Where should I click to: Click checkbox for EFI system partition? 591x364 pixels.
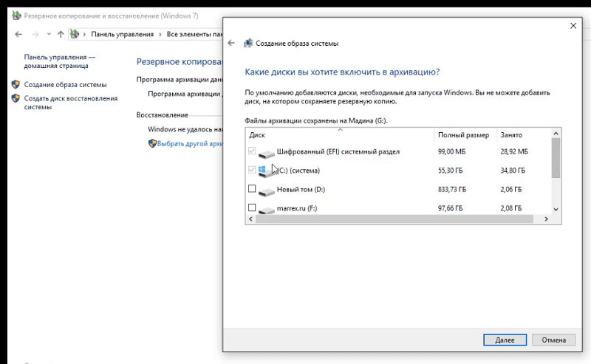pyautogui.click(x=252, y=151)
